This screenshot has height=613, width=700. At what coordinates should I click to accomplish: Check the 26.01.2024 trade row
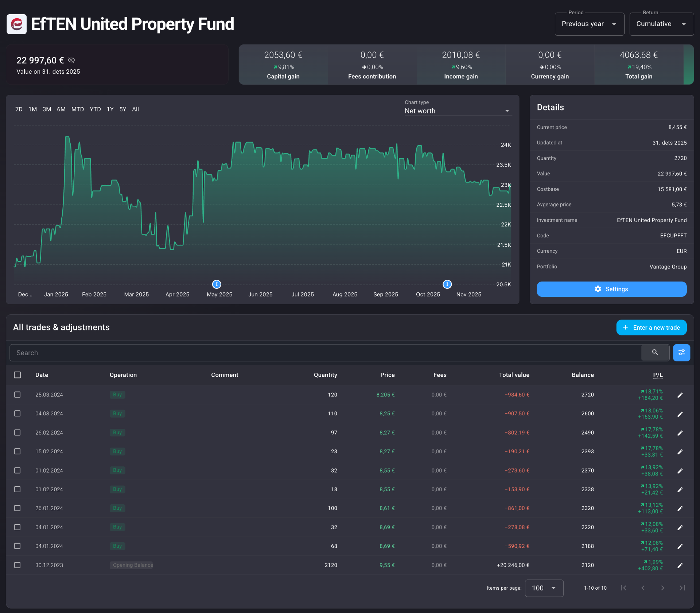[17, 508]
